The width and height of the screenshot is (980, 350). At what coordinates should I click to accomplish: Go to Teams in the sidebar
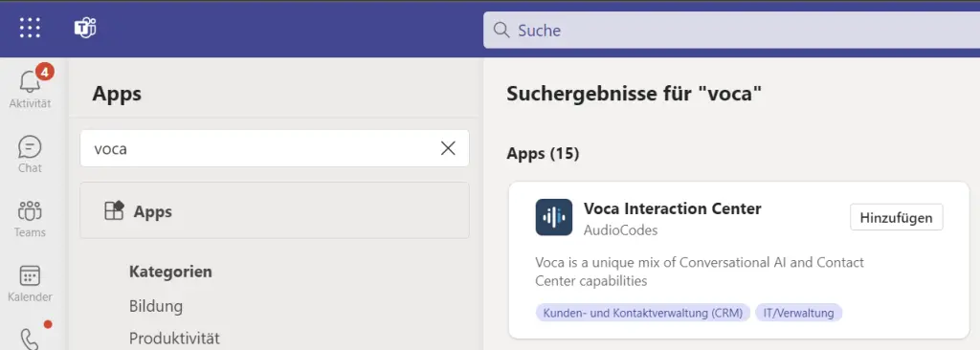30,219
